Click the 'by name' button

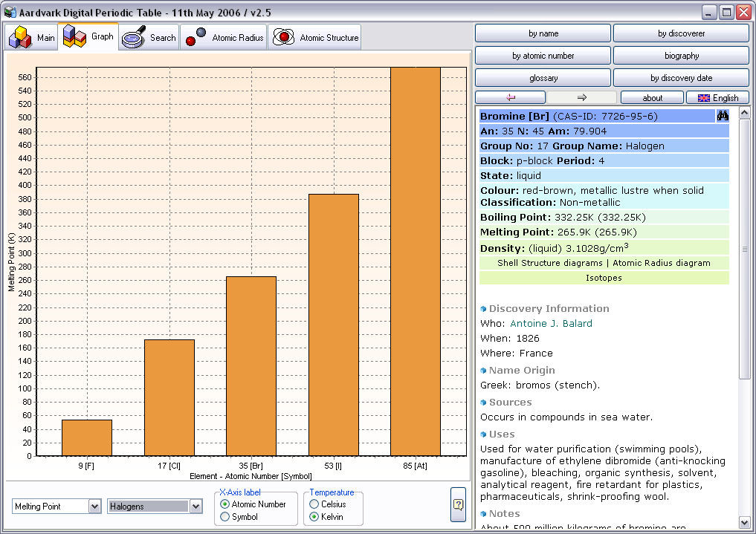click(x=543, y=33)
